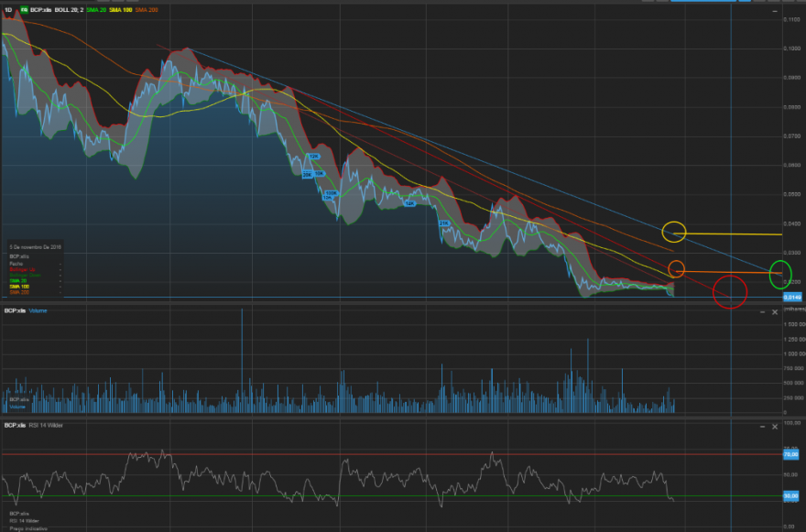Click the 0,0149 current price tag
This screenshot has height=532, width=806.
click(x=792, y=297)
